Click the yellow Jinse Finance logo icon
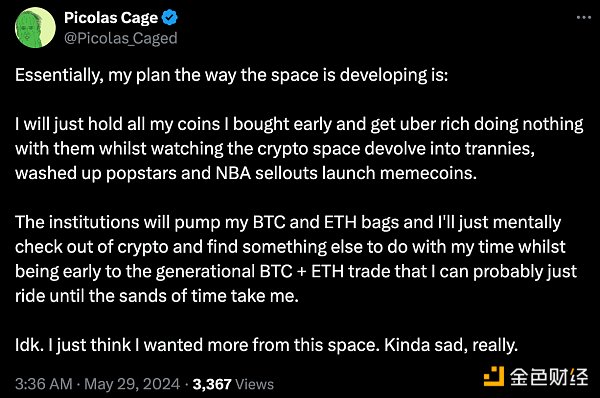This screenshot has height=398, width=600. (494, 376)
